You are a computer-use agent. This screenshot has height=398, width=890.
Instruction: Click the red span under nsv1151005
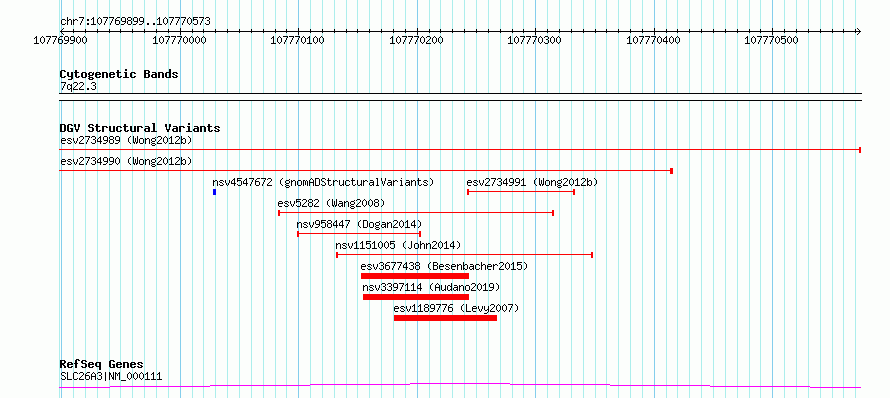464,255
